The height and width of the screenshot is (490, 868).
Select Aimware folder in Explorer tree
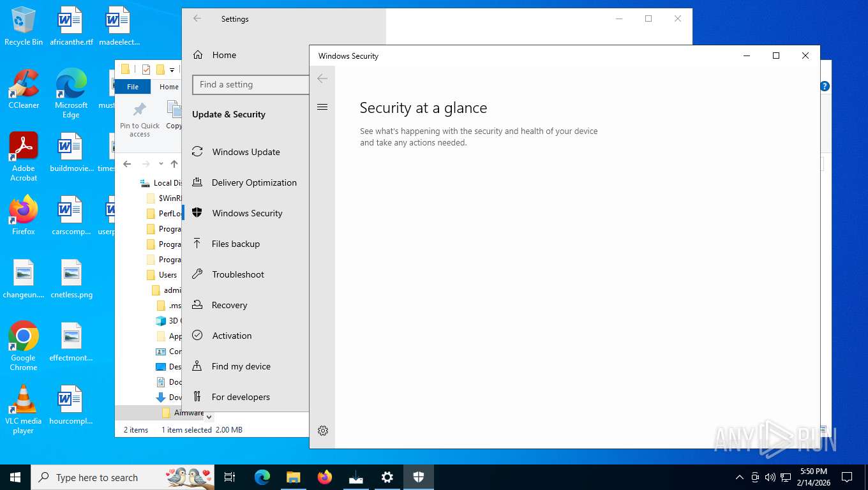(x=183, y=413)
